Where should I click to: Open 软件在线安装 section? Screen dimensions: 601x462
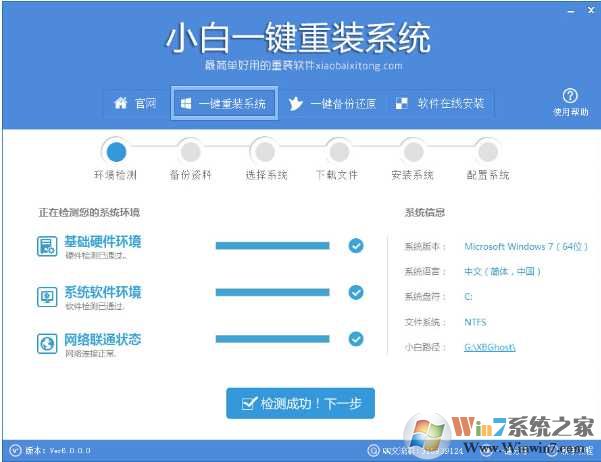coord(439,104)
